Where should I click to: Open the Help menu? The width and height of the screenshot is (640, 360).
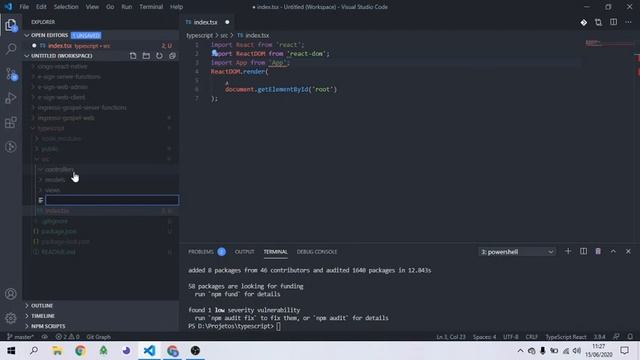176,7
